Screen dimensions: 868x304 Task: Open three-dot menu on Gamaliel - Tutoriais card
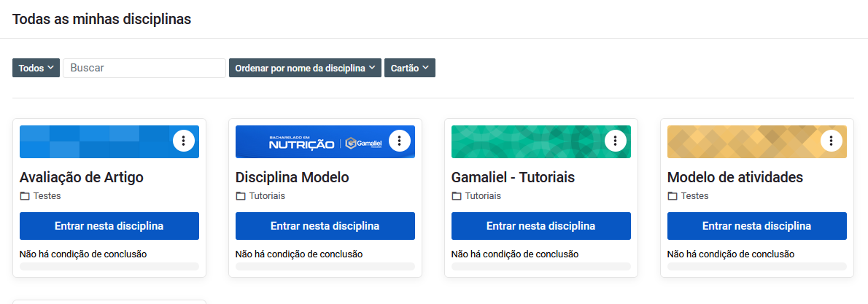click(615, 141)
